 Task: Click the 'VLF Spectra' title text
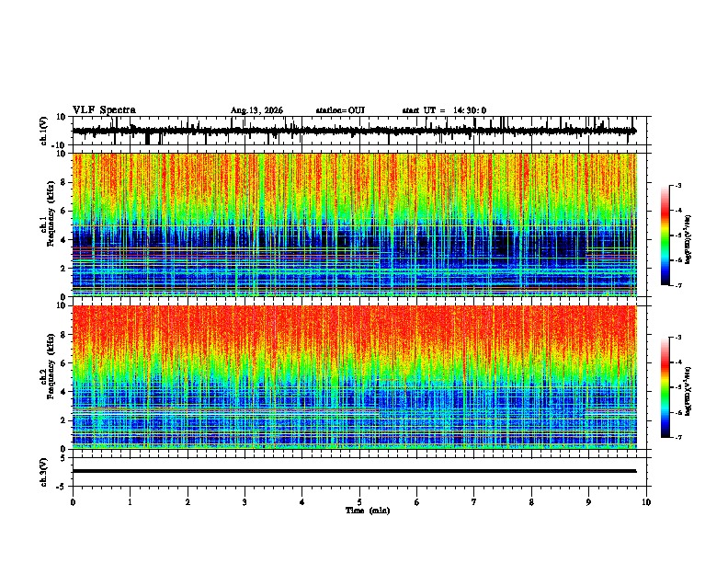[104, 110]
